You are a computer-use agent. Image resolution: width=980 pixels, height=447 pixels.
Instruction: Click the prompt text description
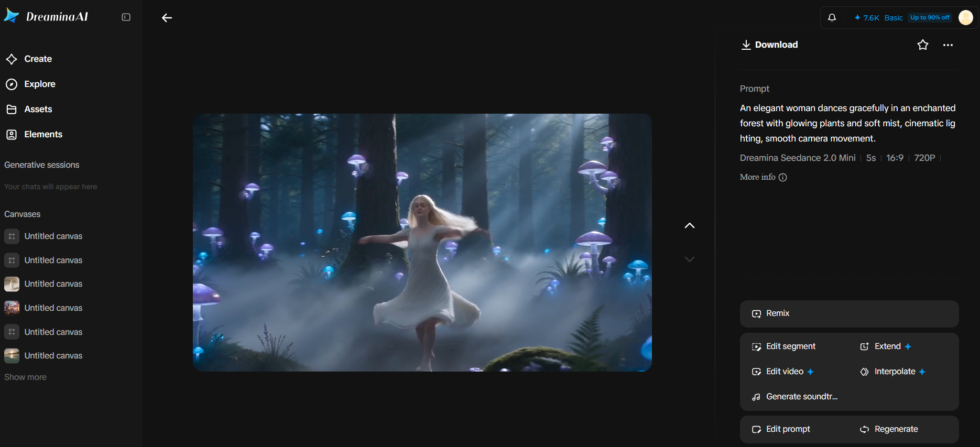coord(848,123)
